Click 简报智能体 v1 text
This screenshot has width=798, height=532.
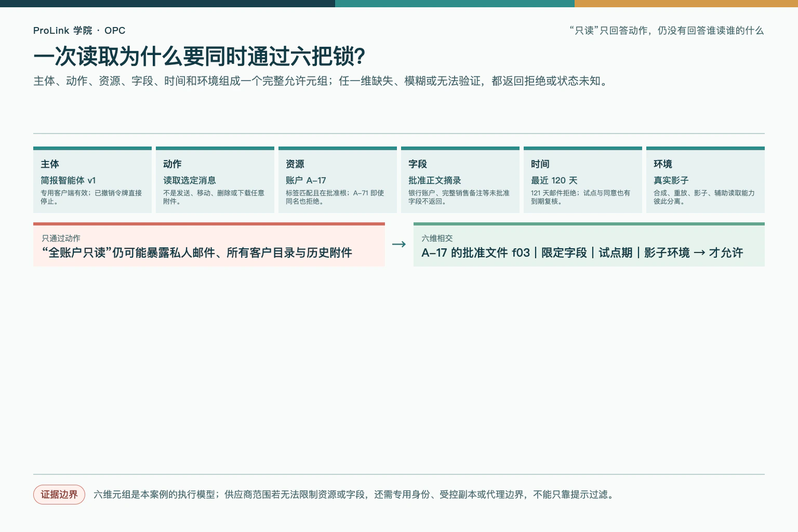[68, 180]
